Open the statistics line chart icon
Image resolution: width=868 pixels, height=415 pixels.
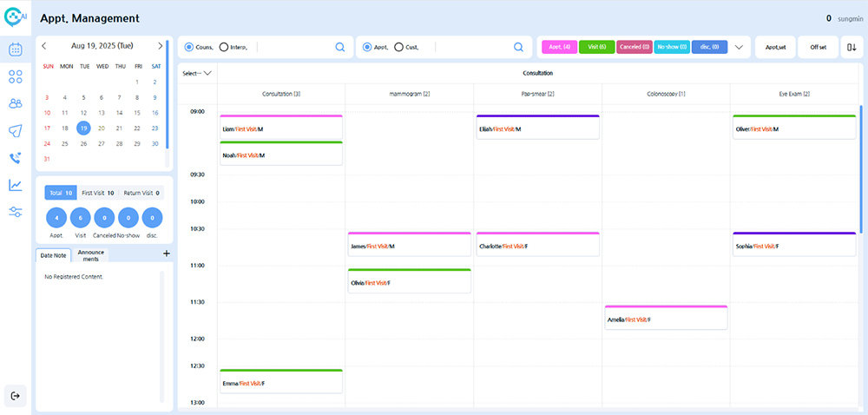tap(16, 185)
